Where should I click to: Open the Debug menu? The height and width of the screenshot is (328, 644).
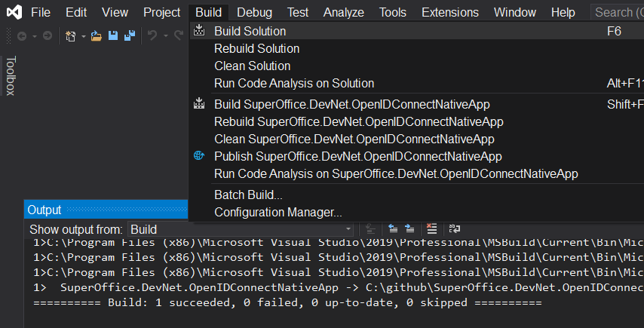pos(255,12)
